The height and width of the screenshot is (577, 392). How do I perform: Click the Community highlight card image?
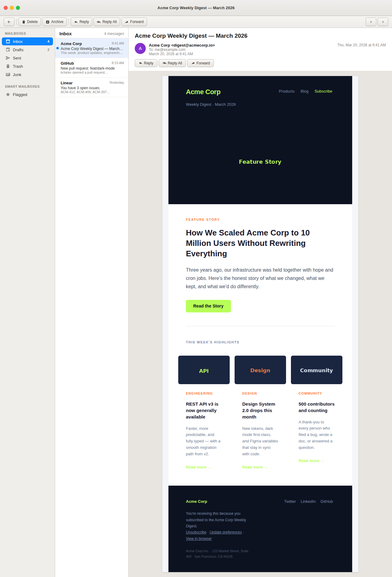(x=317, y=370)
